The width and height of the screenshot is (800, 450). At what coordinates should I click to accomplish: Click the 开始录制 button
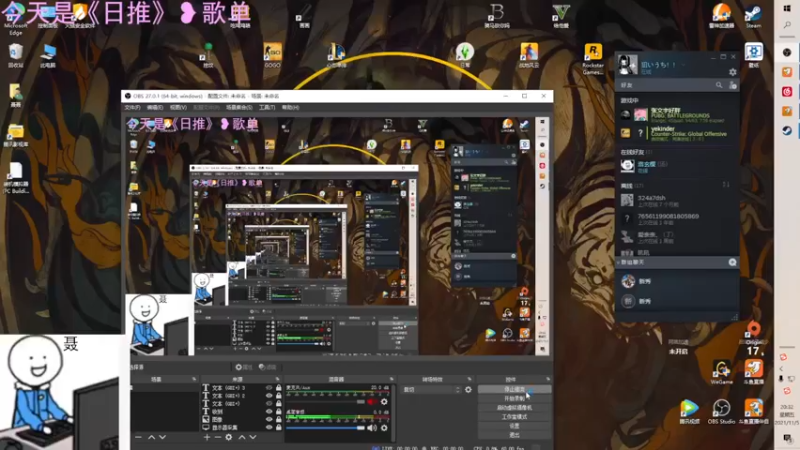[514, 398]
